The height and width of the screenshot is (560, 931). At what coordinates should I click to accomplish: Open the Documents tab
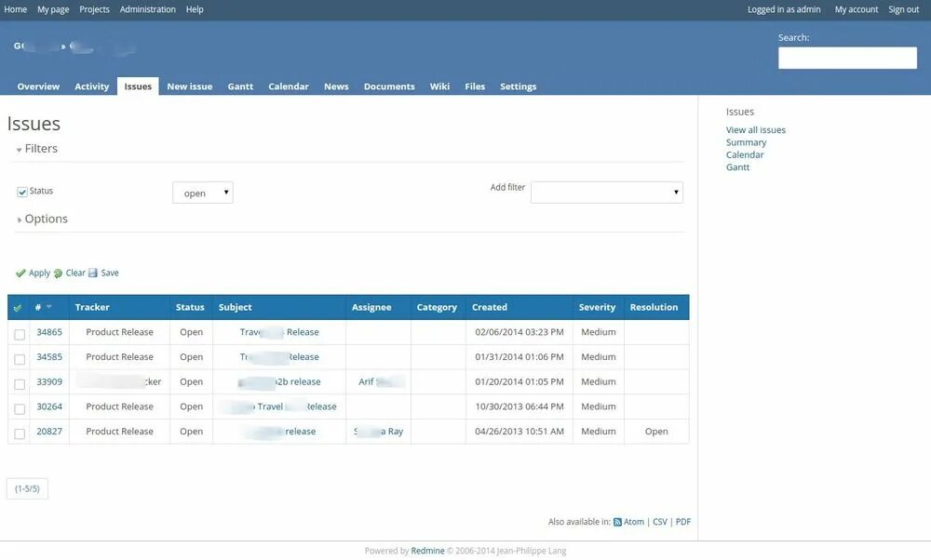point(389,87)
